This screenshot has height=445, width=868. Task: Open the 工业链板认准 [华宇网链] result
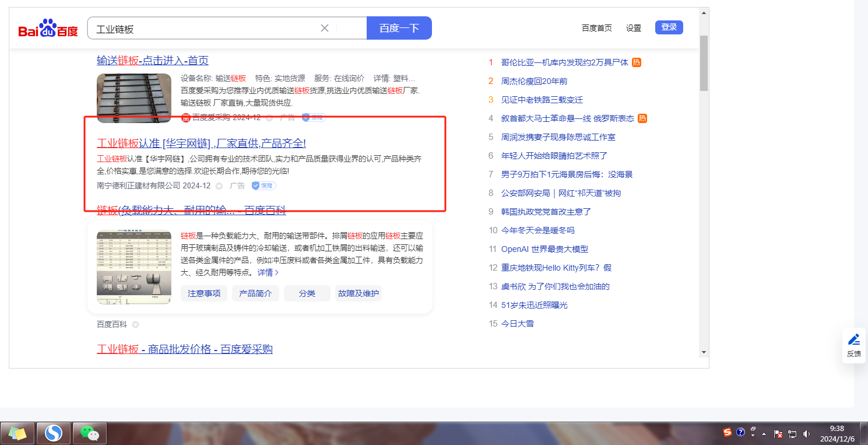(201, 143)
